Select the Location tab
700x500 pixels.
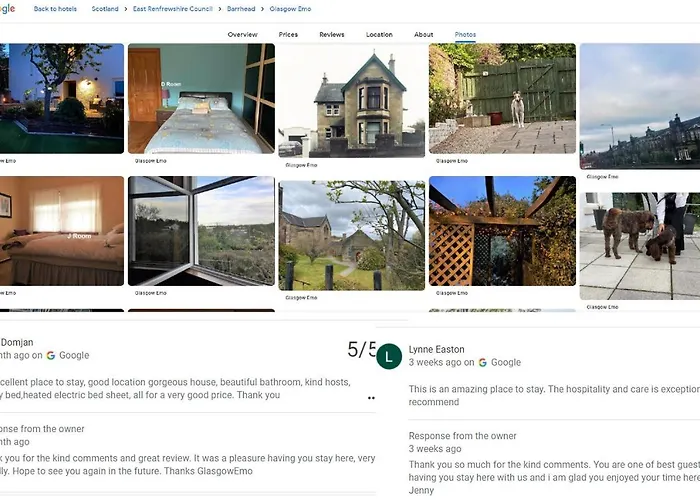coord(379,35)
